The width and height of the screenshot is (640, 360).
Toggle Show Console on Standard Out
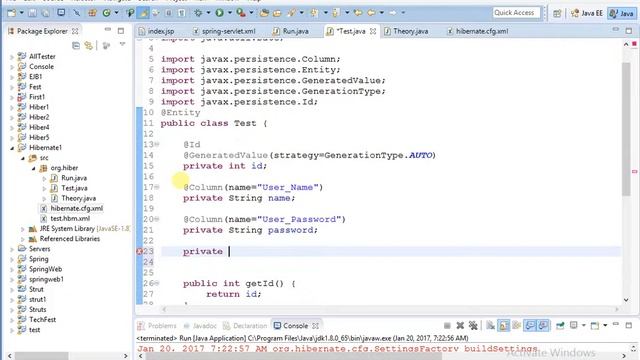(530, 326)
